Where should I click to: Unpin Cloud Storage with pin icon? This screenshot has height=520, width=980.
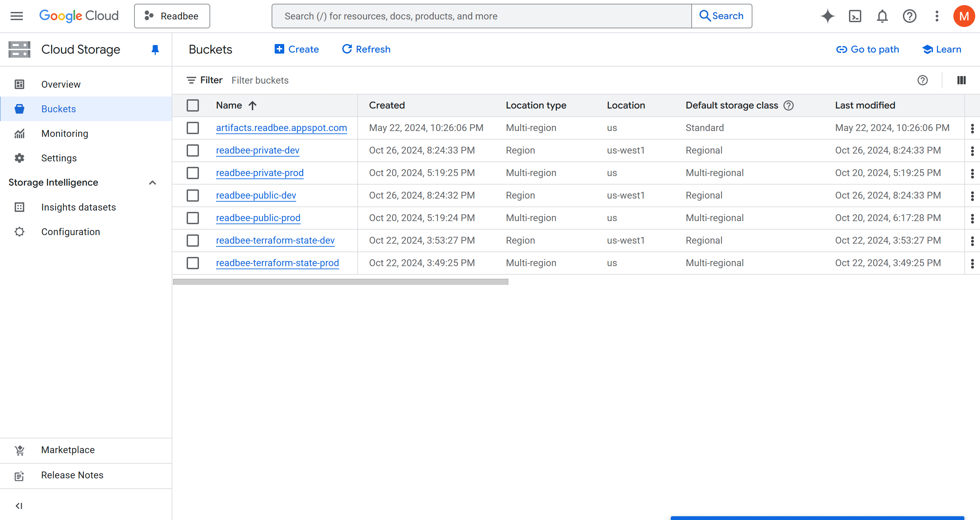click(155, 49)
